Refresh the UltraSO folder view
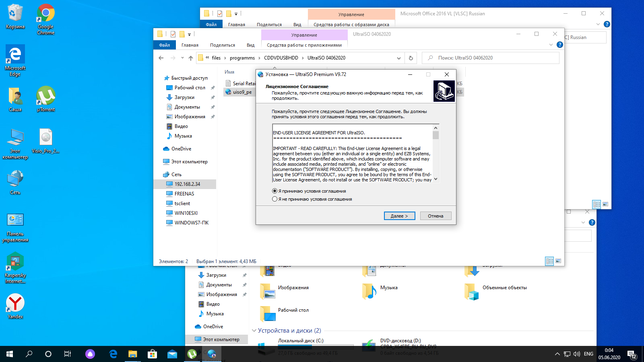Viewport: 644px width, 362px height. (x=411, y=58)
